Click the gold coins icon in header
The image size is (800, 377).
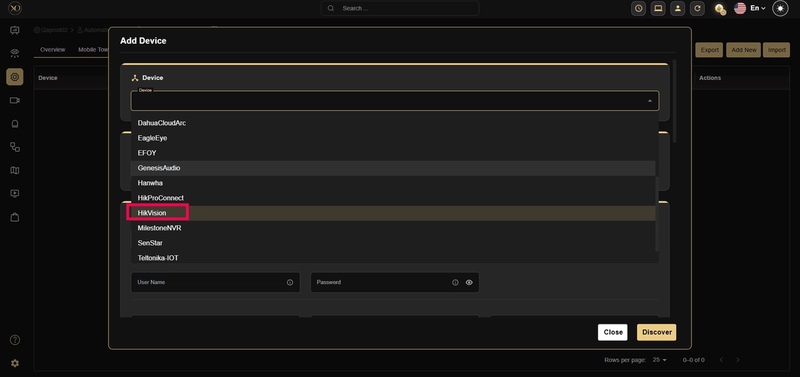tap(720, 9)
